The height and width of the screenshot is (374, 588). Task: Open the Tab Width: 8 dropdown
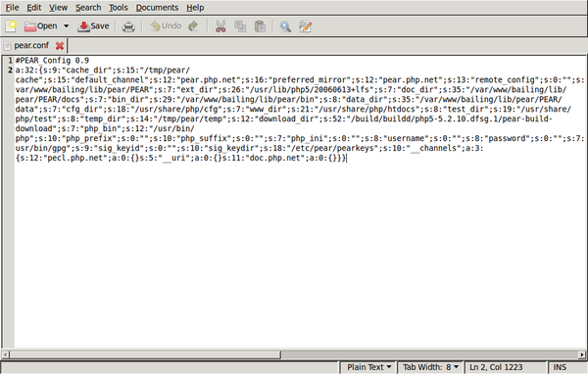click(x=430, y=367)
